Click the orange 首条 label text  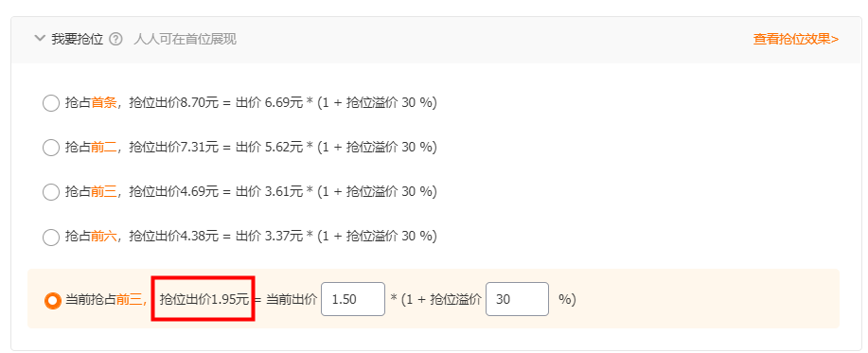pyautogui.click(x=104, y=103)
